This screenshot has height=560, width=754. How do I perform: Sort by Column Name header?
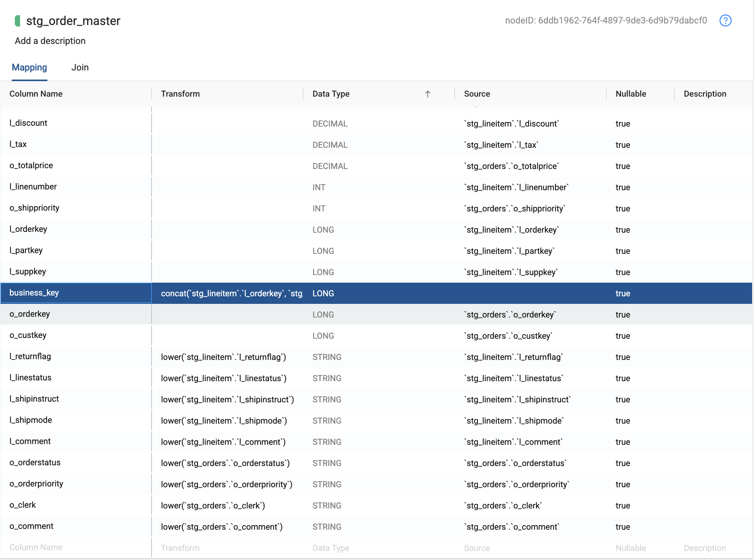point(36,94)
